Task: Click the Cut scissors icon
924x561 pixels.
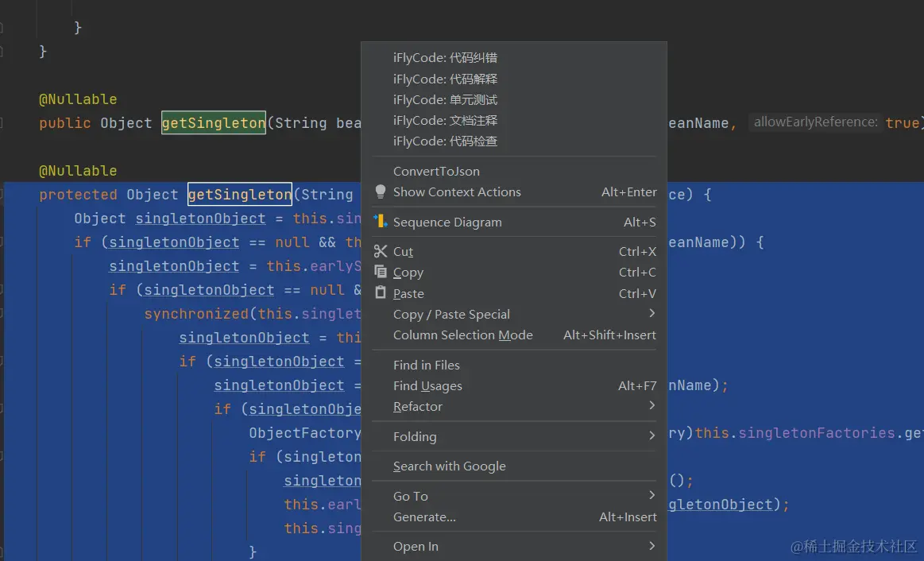Action: pos(381,251)
